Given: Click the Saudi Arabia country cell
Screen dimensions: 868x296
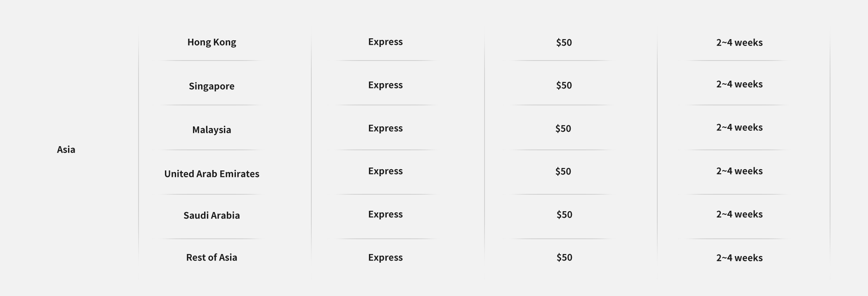Looking at the screenshot, I should click(212, 215).
